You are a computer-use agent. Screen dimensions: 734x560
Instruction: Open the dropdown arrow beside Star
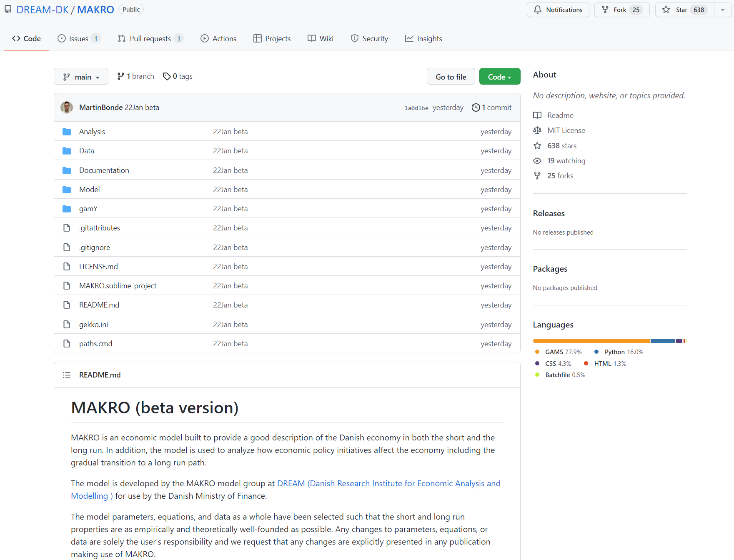pyautogui.click(x=723, y=10)
